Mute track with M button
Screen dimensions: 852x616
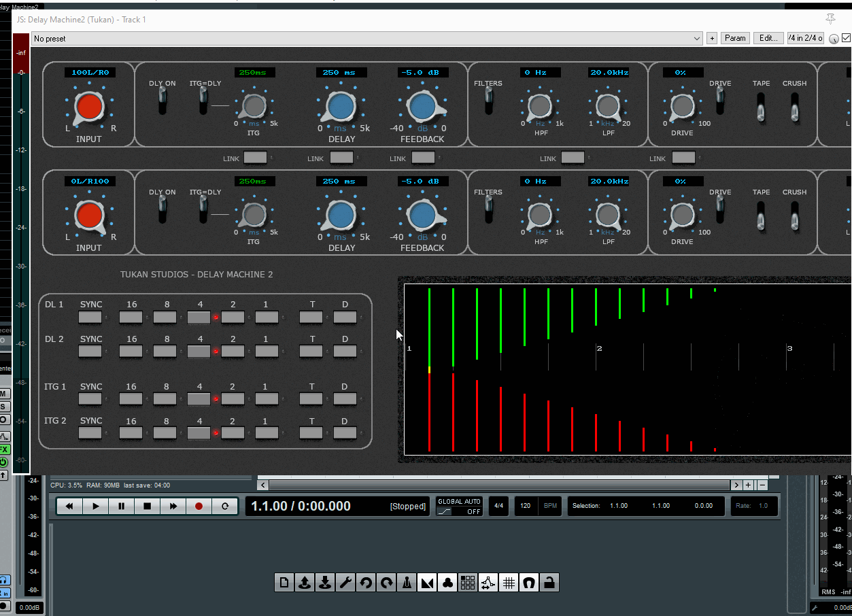pos(4,394)
